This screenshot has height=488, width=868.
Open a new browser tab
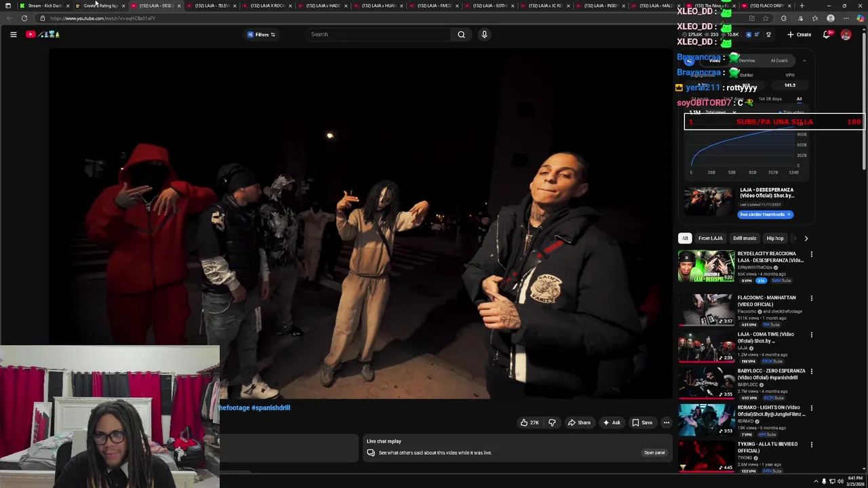coord(802,5)
